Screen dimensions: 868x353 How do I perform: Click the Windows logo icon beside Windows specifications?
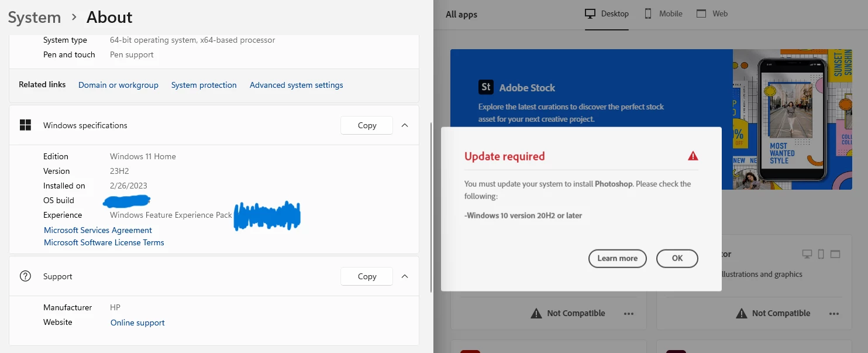[25, 125]
